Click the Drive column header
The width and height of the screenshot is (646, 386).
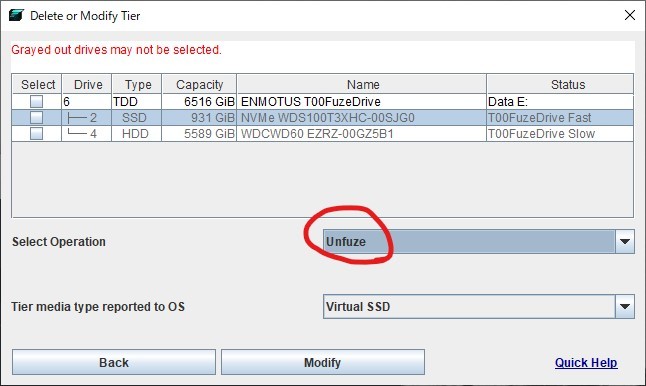[87, 84]
